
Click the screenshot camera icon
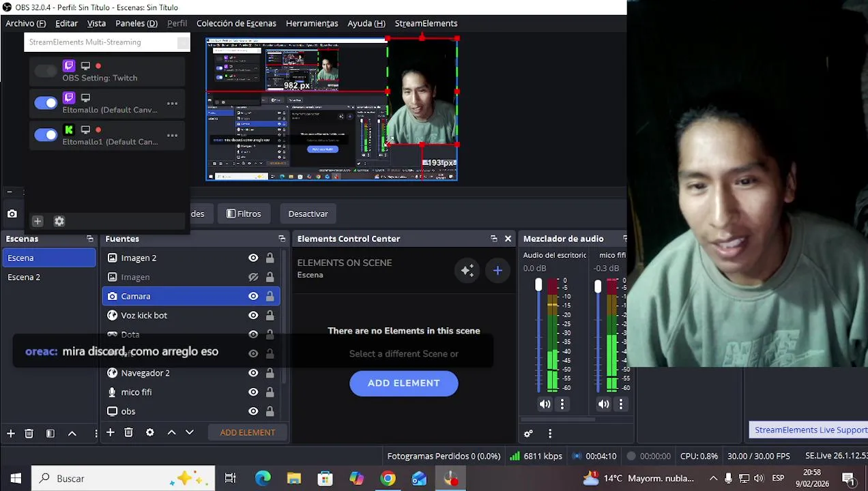12,214
